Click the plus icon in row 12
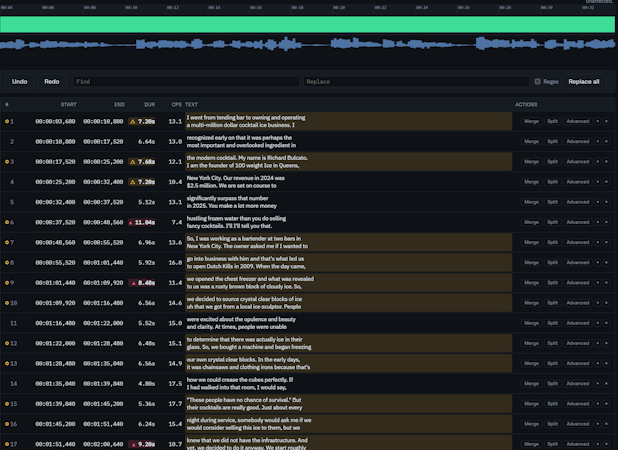This screenshot has width=618, height=450. coord(598,343)
